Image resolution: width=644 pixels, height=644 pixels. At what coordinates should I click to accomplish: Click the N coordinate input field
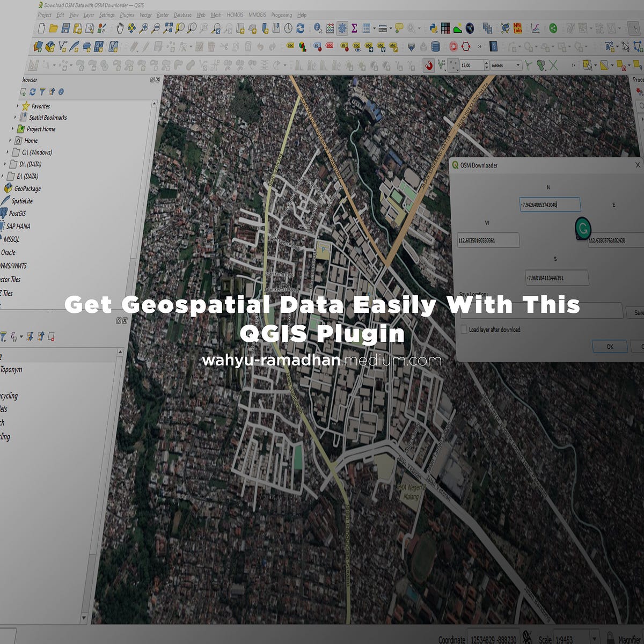pos(550,204)
